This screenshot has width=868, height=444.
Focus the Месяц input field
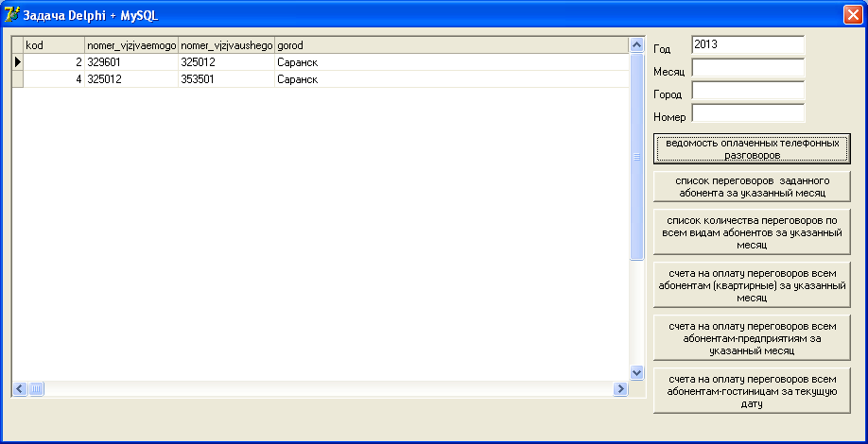(748, 68)
